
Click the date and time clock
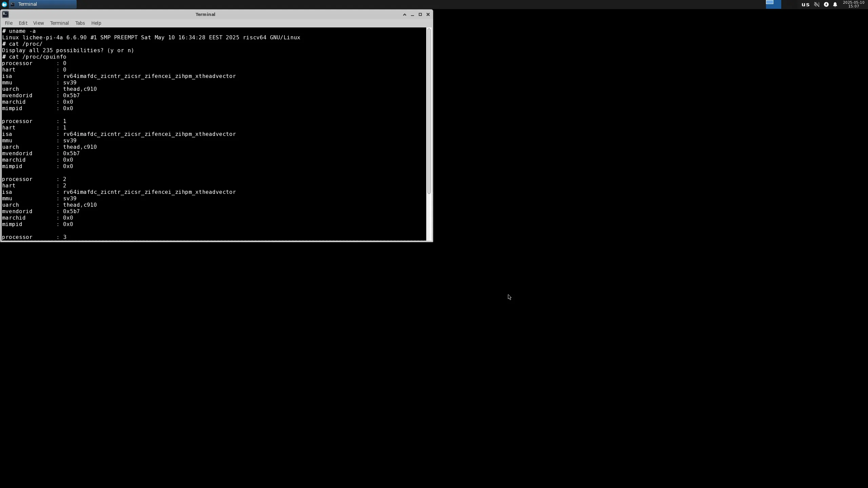click(x=853, y=4)
